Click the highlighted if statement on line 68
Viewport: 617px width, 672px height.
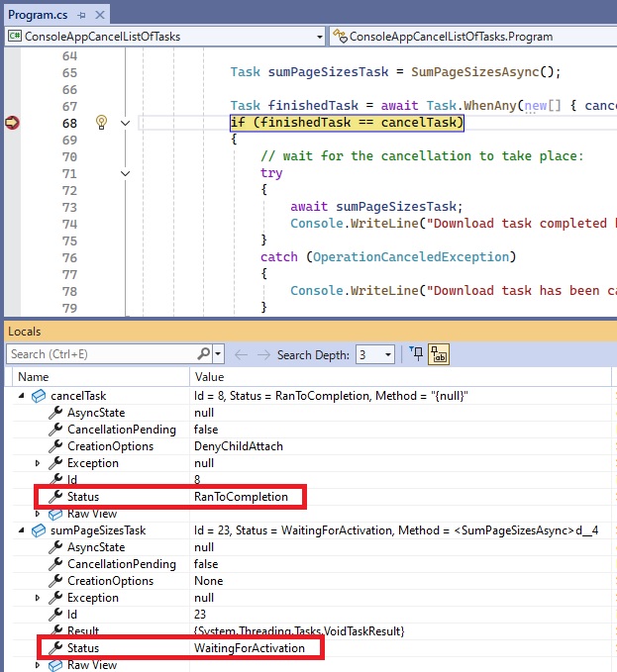tap(347, 123)
